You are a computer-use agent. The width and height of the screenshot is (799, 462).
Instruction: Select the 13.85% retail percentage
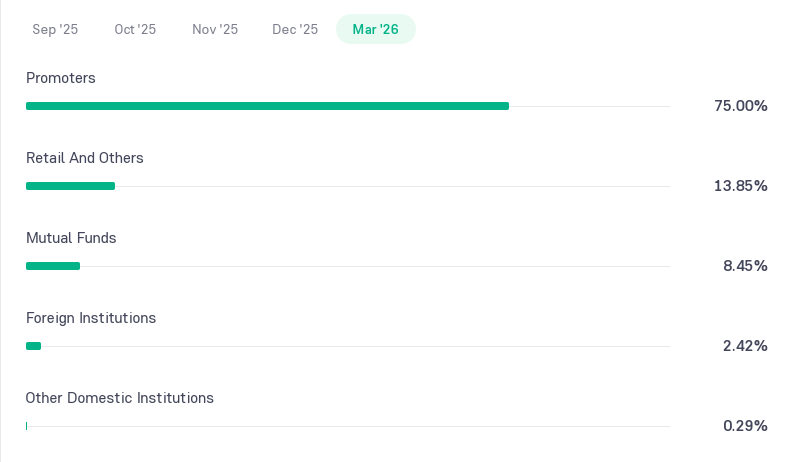coord(741,186)
